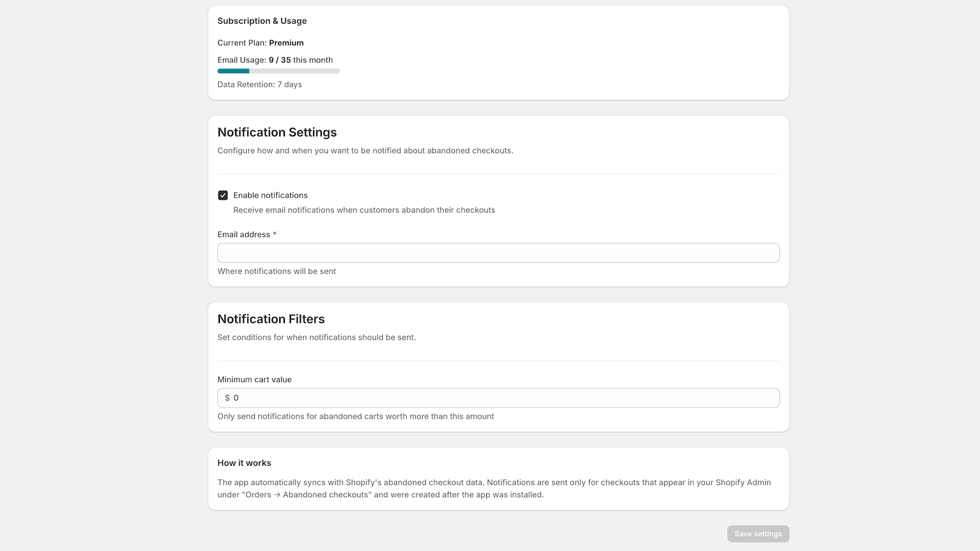Viewport: 980px width, 551px height.
Task: Click the Notification Settings heading
Action: pos(277,132)
